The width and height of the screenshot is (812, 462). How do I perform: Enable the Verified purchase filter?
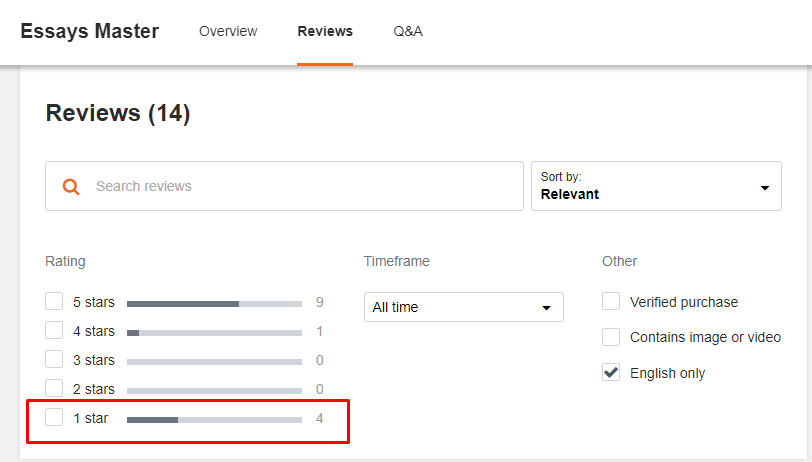click(x=611, y=301)
